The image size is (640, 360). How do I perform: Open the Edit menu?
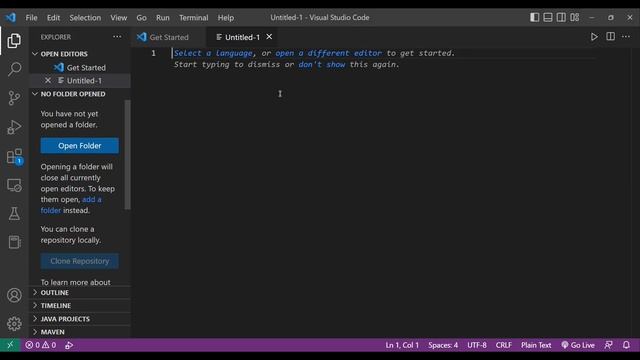53,18
